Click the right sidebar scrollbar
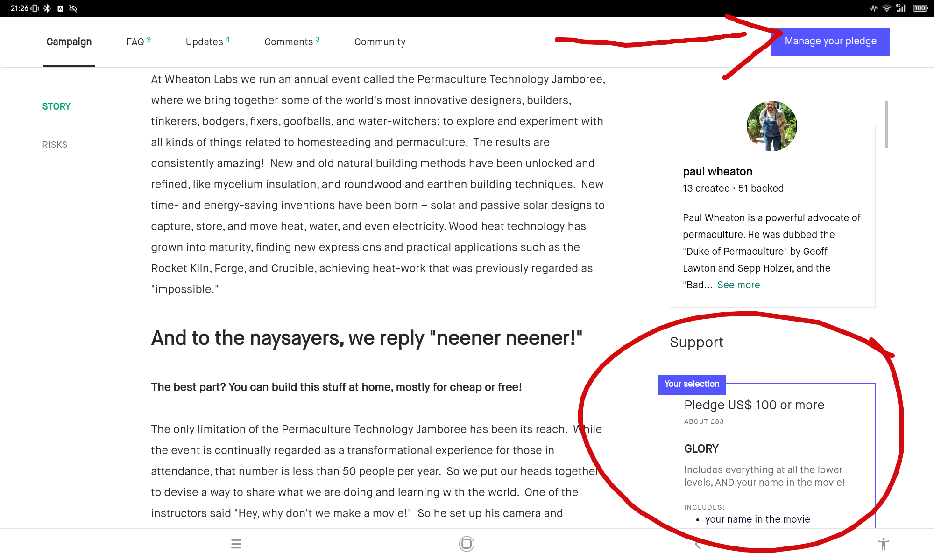 pos(886,125)
